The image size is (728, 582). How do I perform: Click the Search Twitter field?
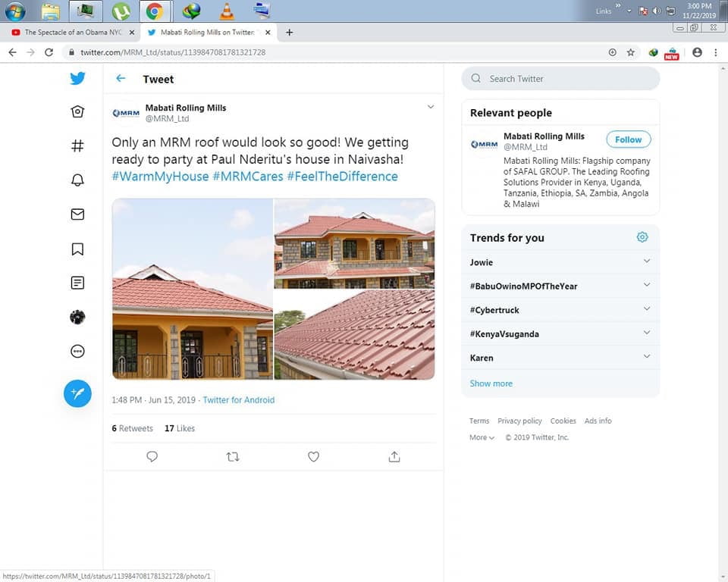click(561, 79)
